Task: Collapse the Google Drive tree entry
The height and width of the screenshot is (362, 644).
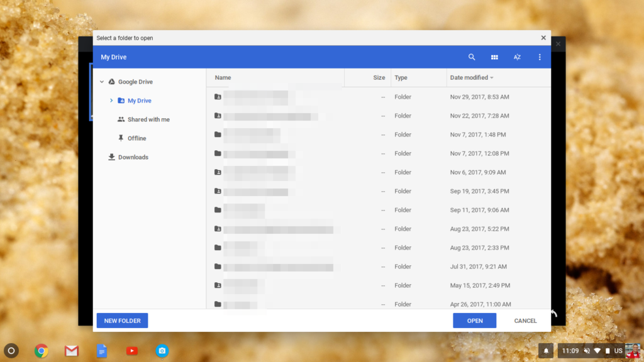Action: (x=101, y=81)
